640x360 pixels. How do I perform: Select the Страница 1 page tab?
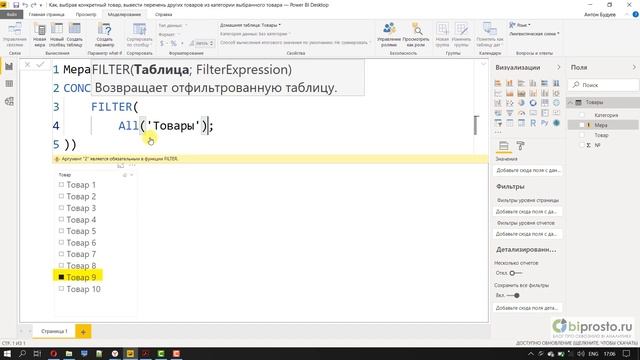(x=54, y=331)
